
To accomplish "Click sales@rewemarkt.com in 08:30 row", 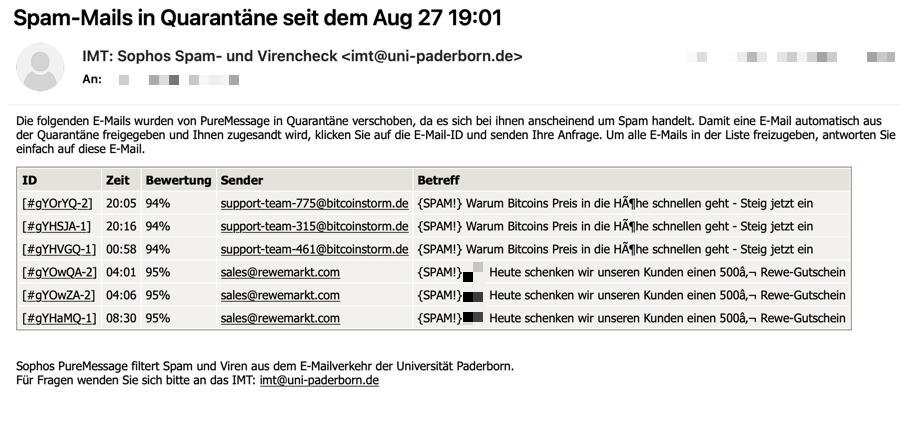I will tap(280, 318).
